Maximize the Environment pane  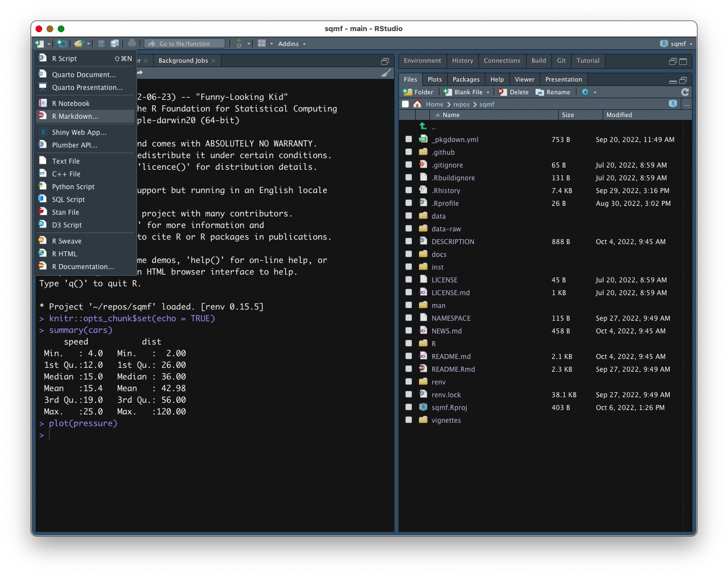pyautogui.click(x=683, y=61)
